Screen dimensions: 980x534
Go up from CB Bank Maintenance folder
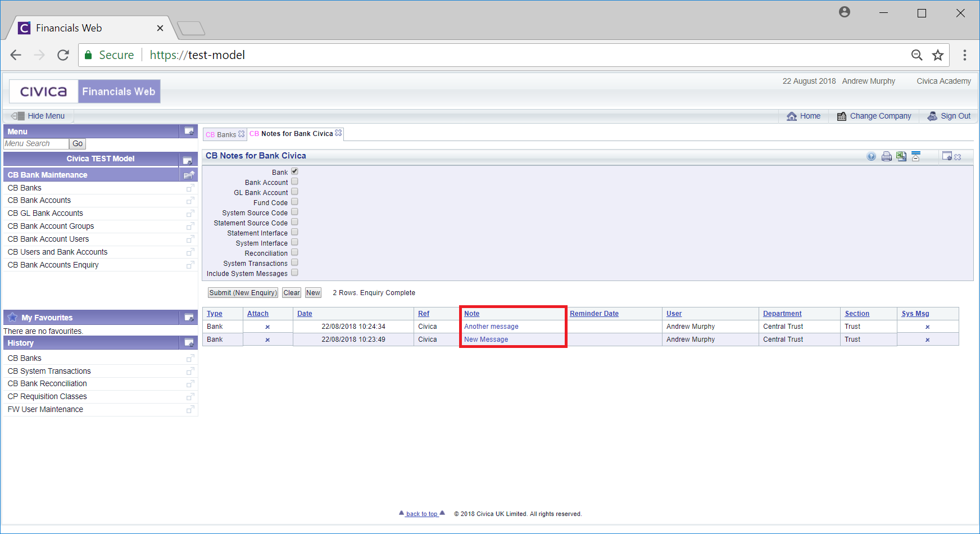189,175
